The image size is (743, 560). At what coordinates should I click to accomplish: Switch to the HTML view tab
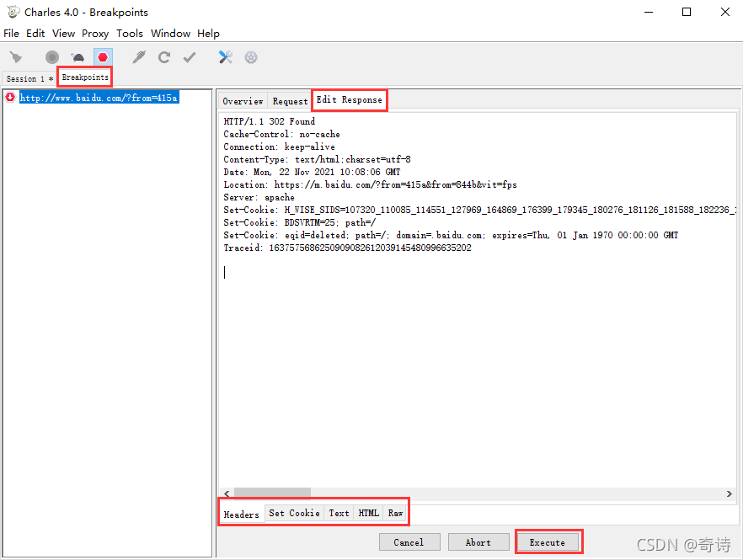pyautogui.click(x=369, y=513)
